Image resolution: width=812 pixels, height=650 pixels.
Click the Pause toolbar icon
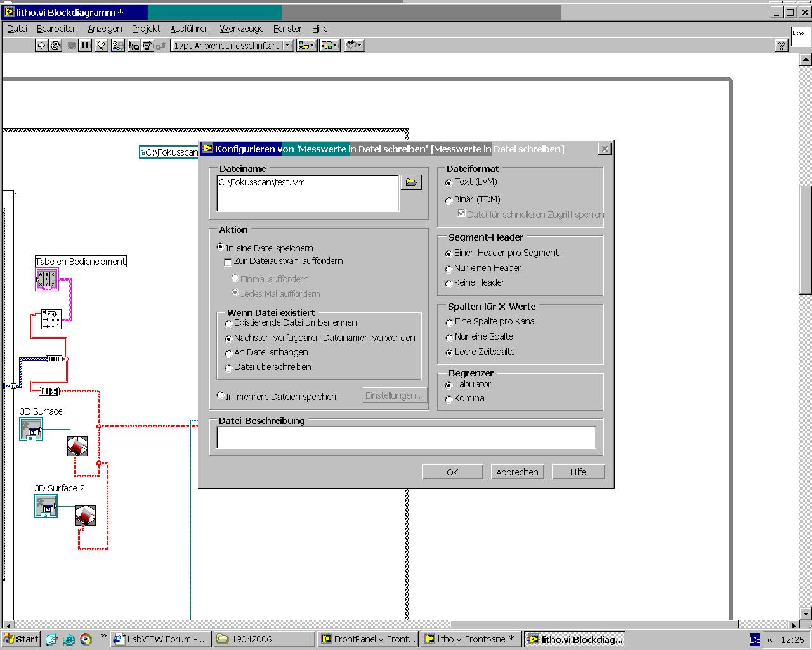(x=85, y=46)
